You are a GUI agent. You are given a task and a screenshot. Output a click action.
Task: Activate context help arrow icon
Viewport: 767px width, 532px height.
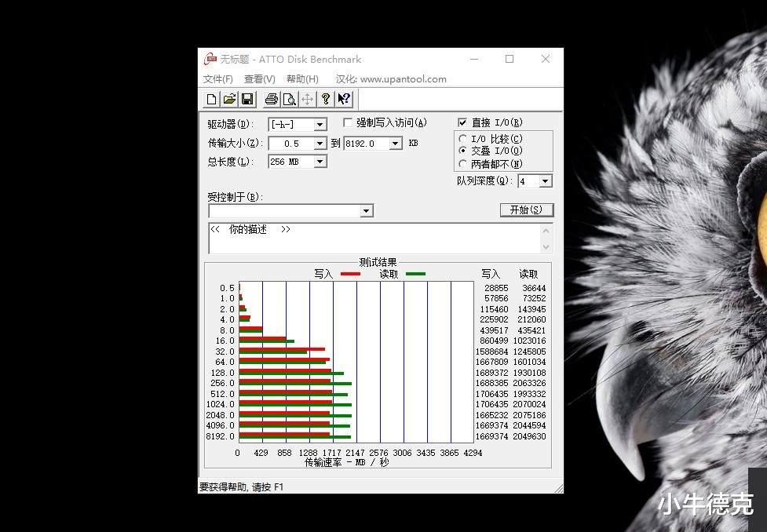pos(344,99)
